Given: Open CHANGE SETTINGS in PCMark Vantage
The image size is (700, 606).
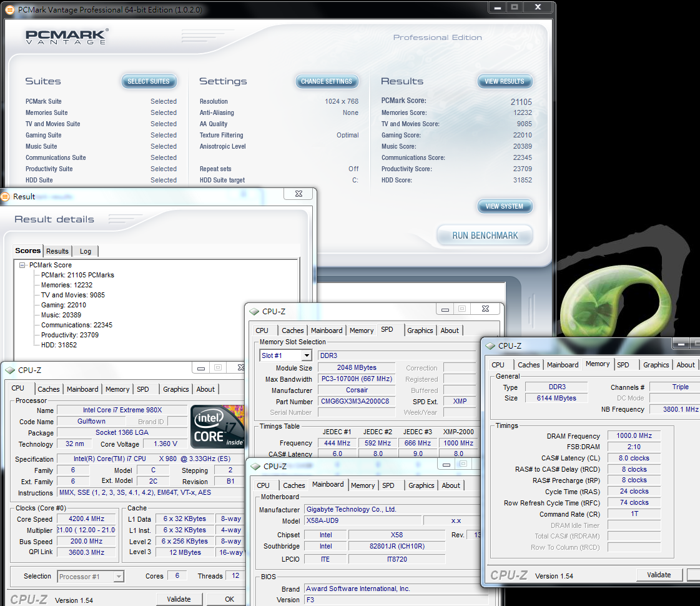Looking at the screenshot, I should (x=326, y=81).
